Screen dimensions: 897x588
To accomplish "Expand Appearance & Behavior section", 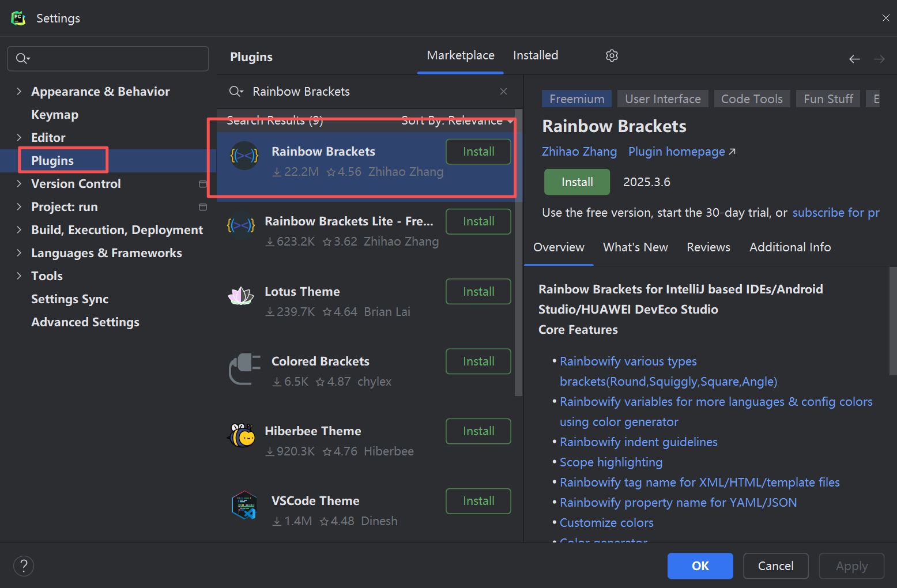I will point(19,91).
